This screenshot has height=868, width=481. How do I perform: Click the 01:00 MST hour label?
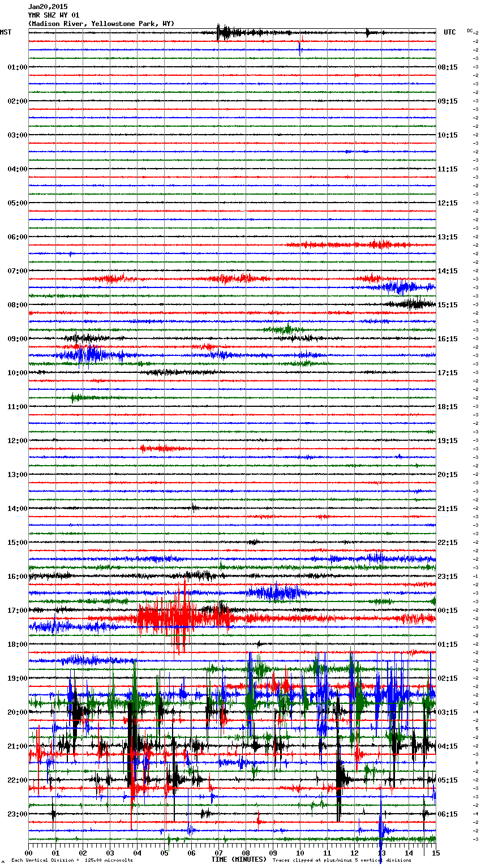tap(18, 67)
